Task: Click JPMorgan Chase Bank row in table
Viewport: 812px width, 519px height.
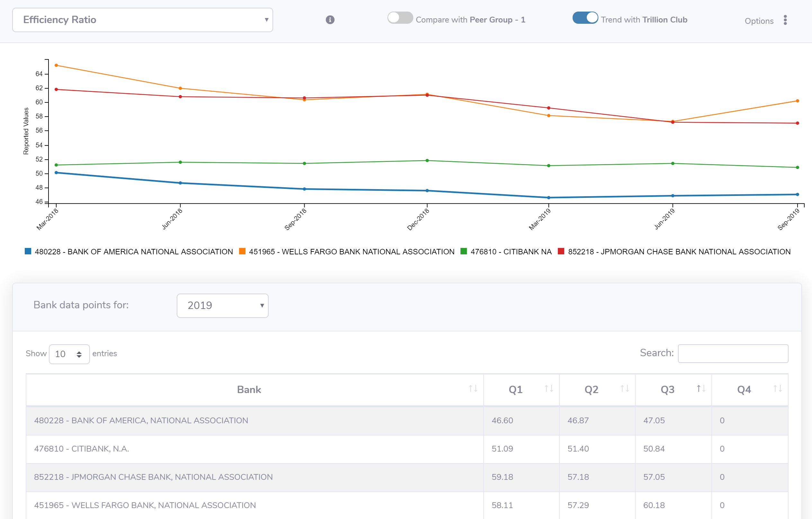Action: click(x=406, y=476)
